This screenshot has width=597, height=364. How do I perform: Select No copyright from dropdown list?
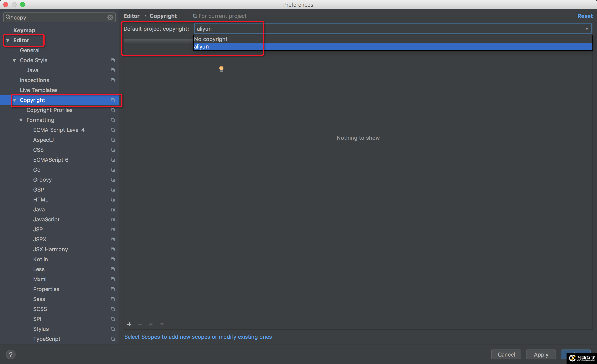(x=211, y=39)
